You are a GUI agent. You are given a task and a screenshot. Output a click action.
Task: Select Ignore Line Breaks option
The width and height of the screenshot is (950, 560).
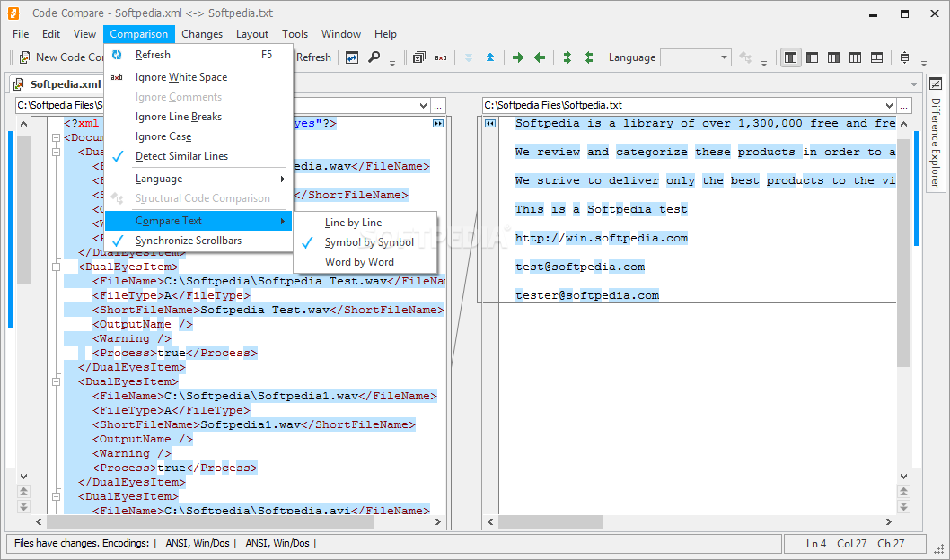tap(198, 117)
